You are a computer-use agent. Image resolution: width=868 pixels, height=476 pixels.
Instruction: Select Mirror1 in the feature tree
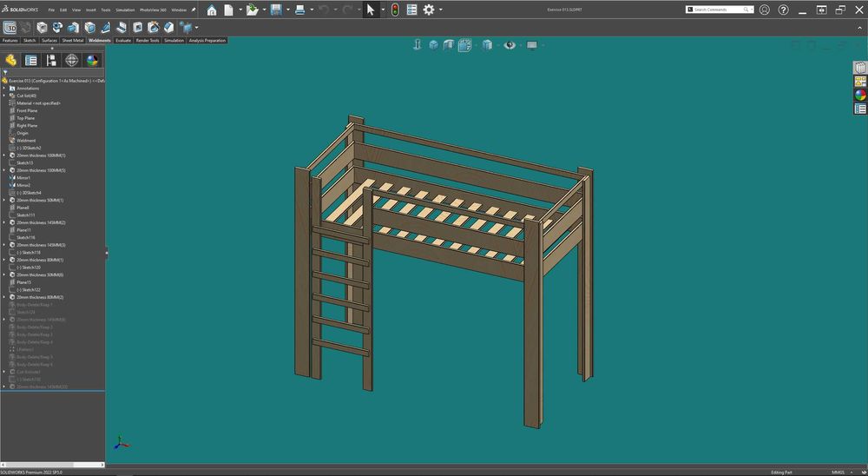[x=23, y=177]
